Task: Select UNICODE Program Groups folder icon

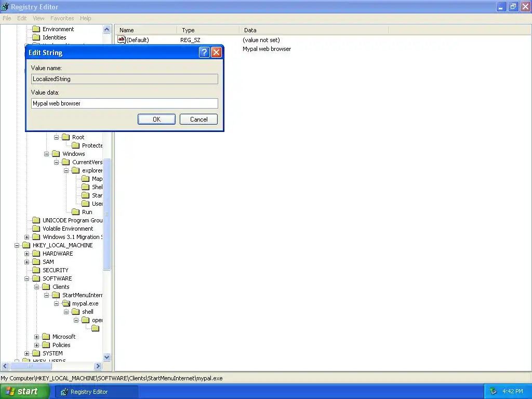Action: pyautogui.click(x=36, y=220)
